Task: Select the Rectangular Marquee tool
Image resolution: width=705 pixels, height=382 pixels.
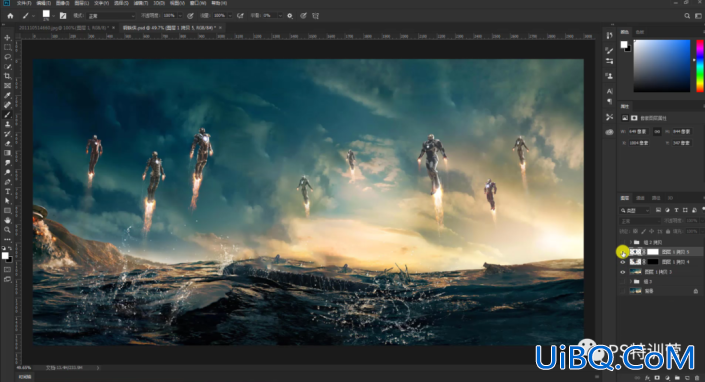Action: 8,47
